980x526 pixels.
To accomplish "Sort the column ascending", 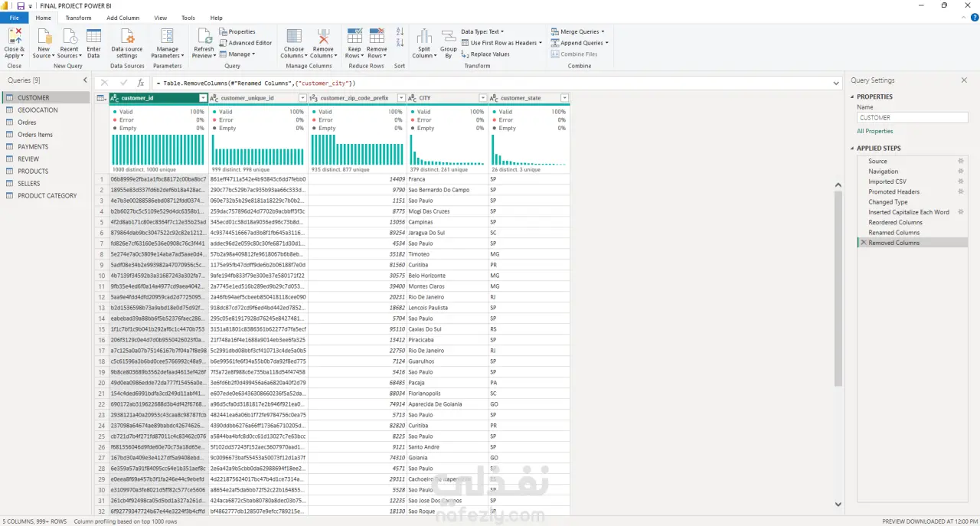I will pos(400,31).
